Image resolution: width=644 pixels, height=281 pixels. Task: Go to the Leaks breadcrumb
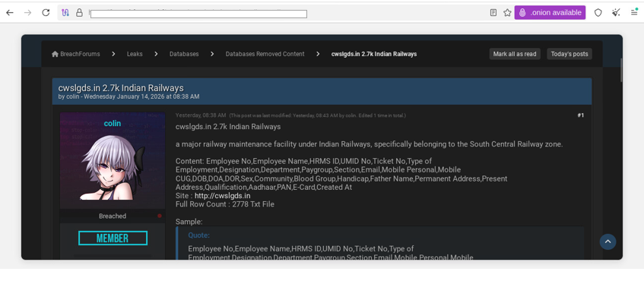coord(135,54)
